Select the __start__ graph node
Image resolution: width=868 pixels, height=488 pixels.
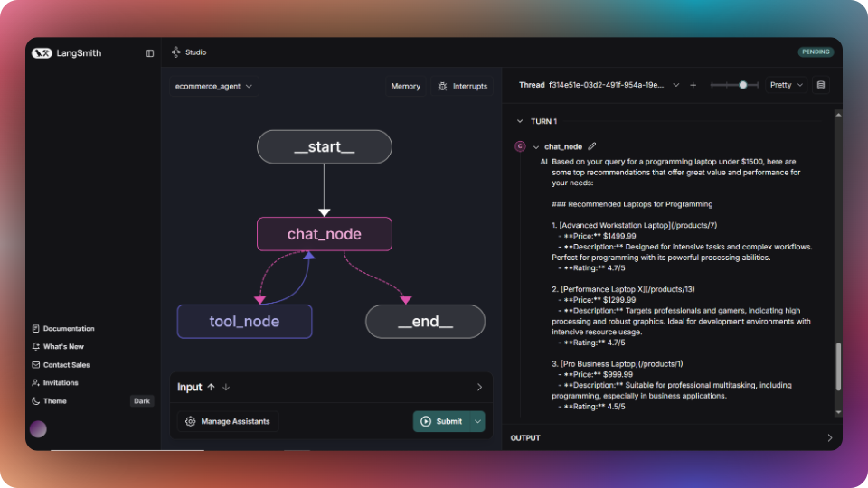[325, 147]
